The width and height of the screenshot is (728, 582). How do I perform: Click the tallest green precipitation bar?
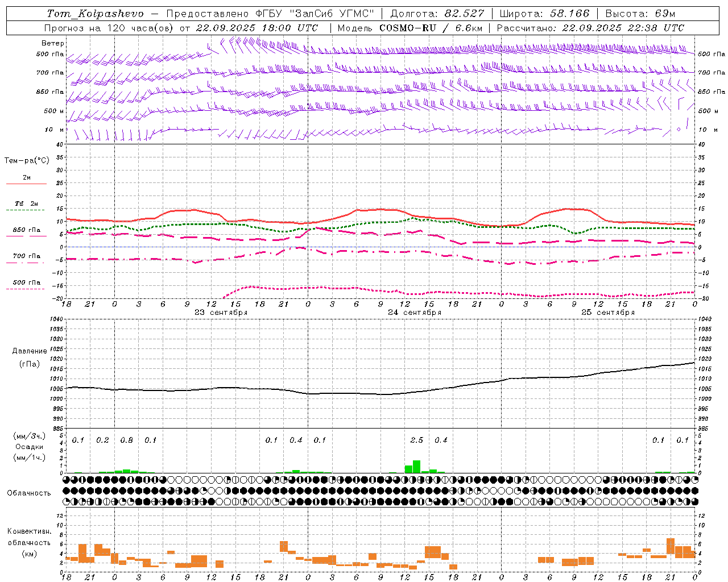pos(417,467)
